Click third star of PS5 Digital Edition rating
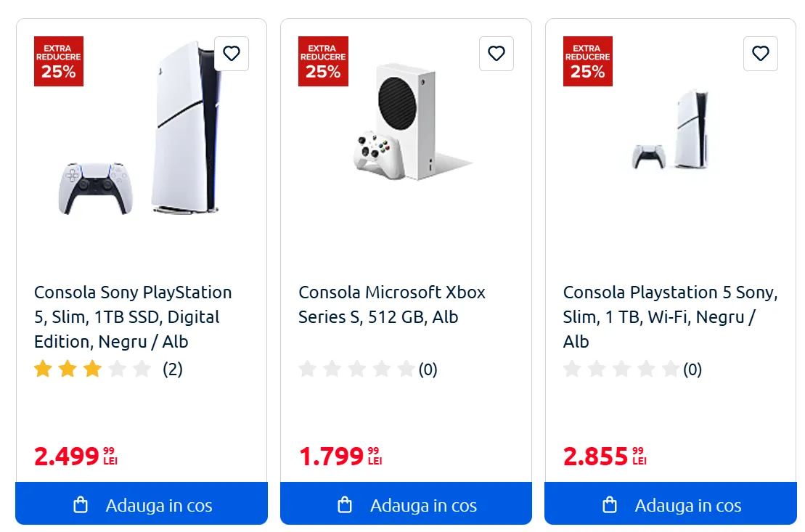Viewport: 805px width, 532px height. point(92,369)
